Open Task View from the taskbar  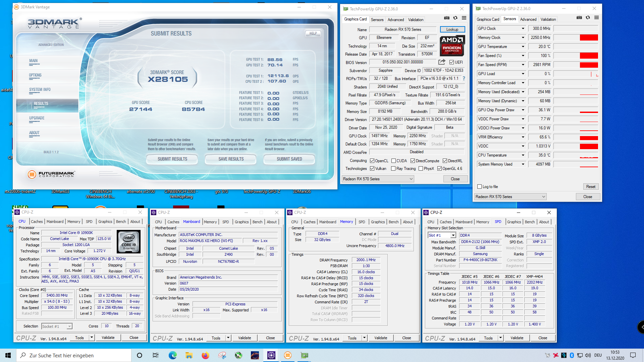click(155, 355)
